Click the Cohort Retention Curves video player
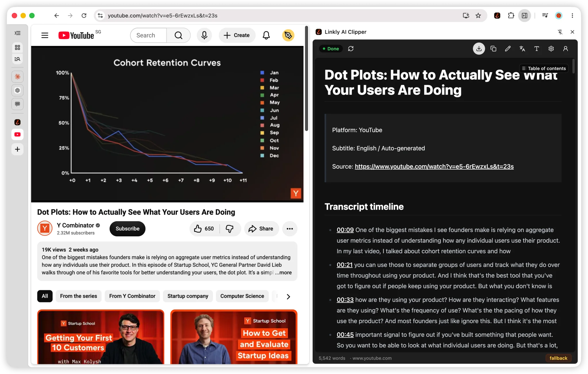This screenshot has width=588, height=374. (x=167, y=124)
